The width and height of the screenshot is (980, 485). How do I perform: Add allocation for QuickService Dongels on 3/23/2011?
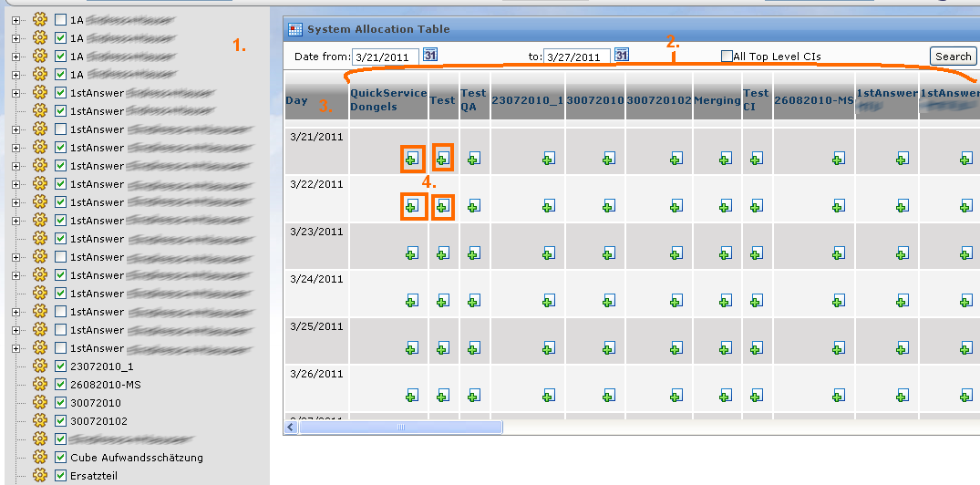[411, 253]
